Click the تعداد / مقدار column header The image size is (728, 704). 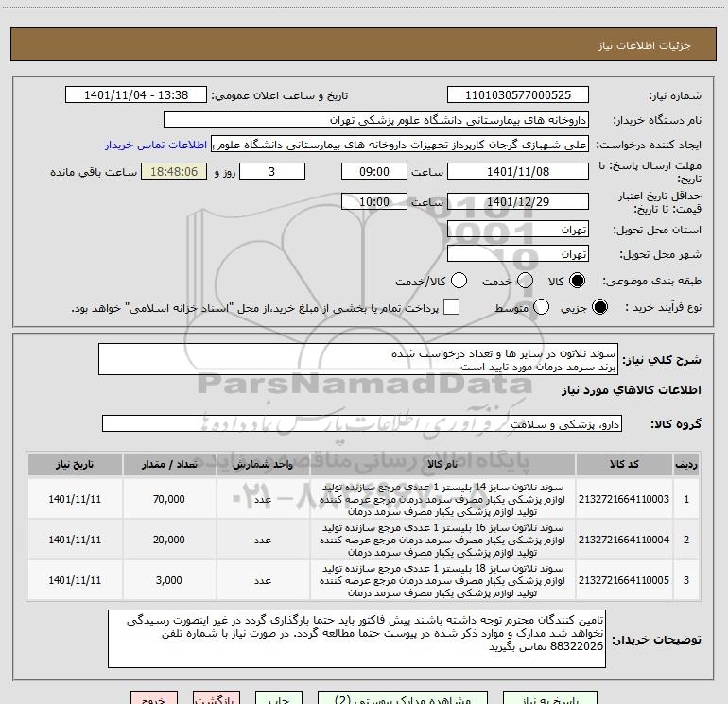[x=169, y=465]
